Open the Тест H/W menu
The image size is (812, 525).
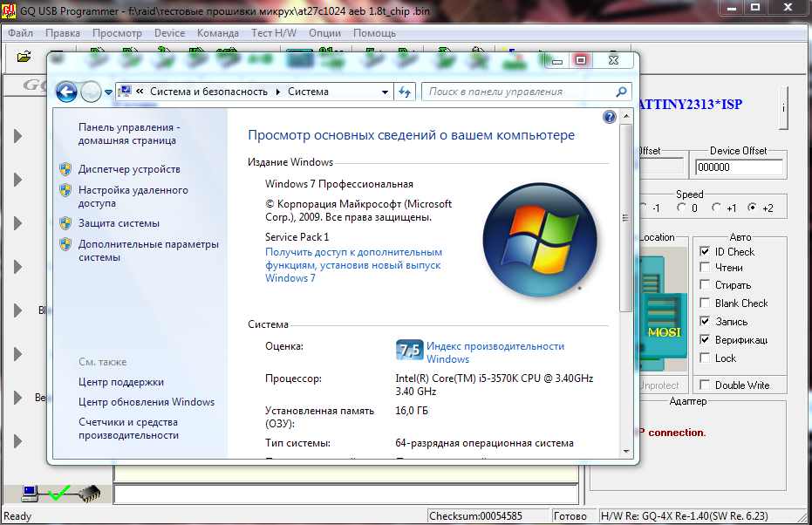click(274, 33)
